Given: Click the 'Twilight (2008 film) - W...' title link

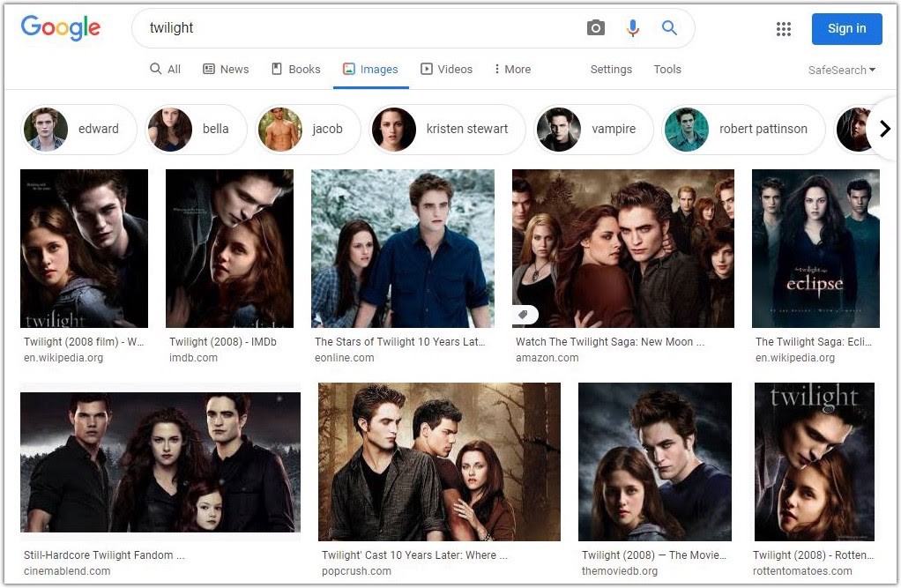Looking at the screenshot, I should (x=84, y=341).
